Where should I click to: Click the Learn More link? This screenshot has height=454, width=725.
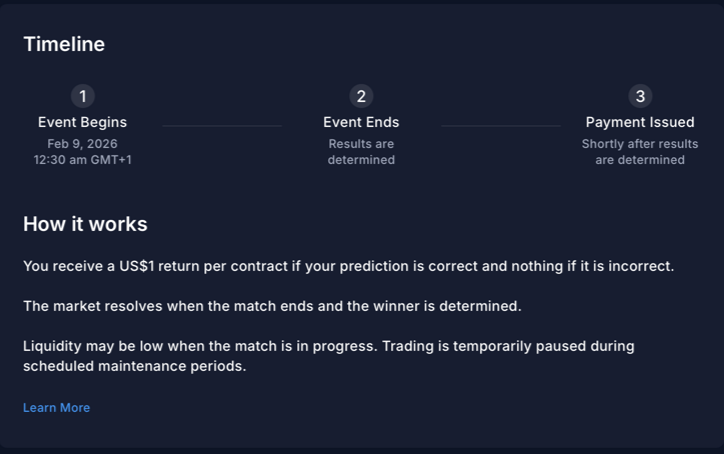(56, 408)
